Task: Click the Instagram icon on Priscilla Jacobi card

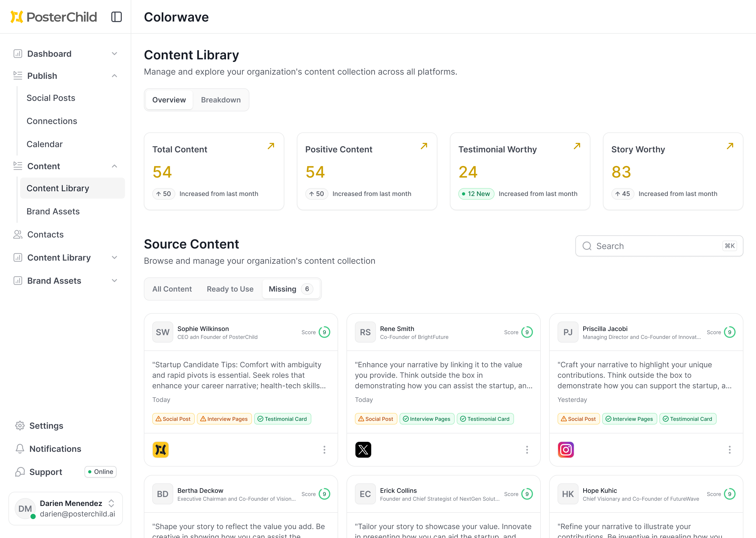Action: (565, 449)
